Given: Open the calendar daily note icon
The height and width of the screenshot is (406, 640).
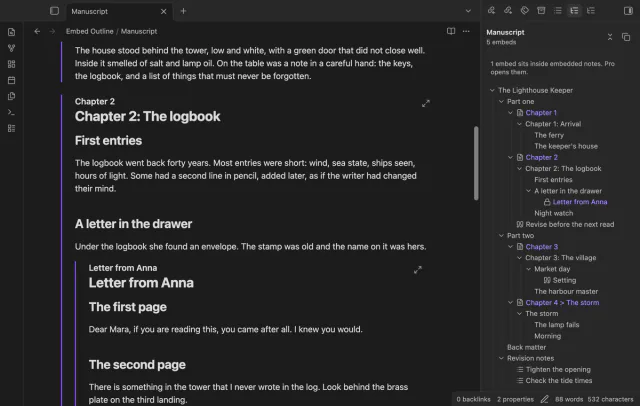Looking at the screenshot, I should pyautogui.click(x=11, y=80).
